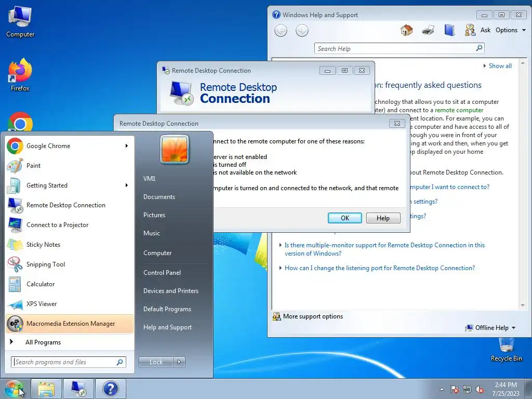Expand All Programs list

70,342
